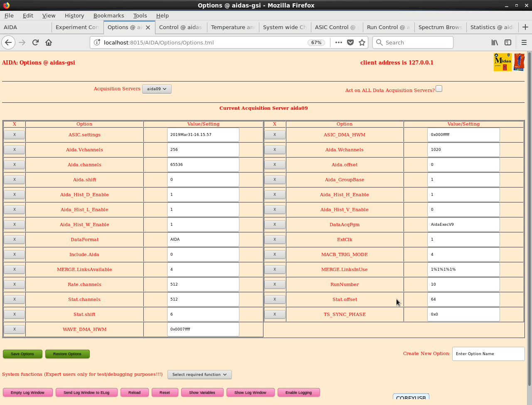
Task: Click the Back arrow navigation button
Action: (x=8, y=42)
